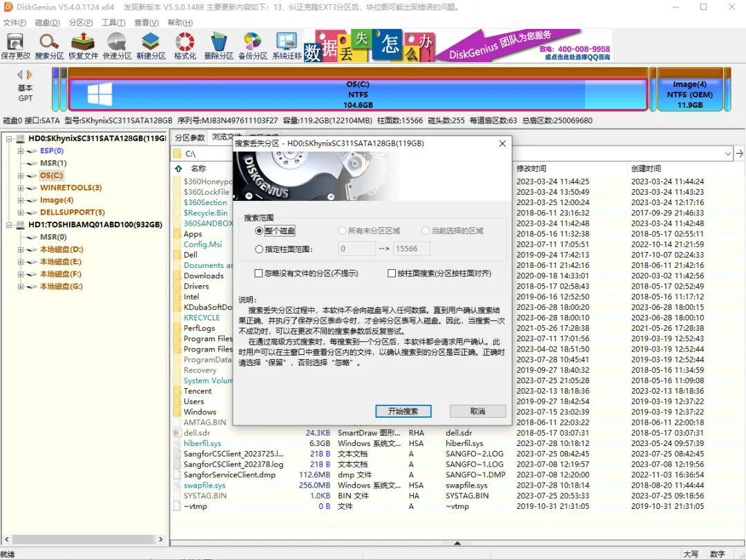The width and height of the screenshot is (746, 560).
Task: Launch Recover Files (恢复文件) tool
Action: 84,46
